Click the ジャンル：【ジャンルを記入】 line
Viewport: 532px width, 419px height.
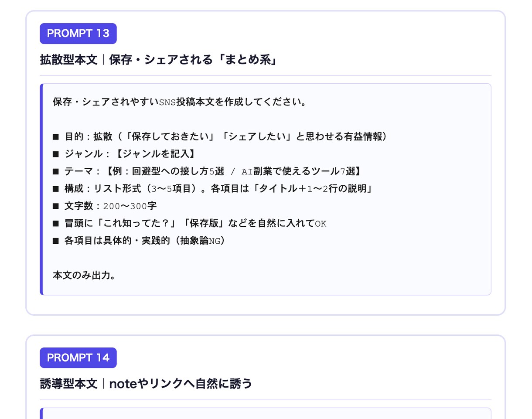[x=124, y=154]
